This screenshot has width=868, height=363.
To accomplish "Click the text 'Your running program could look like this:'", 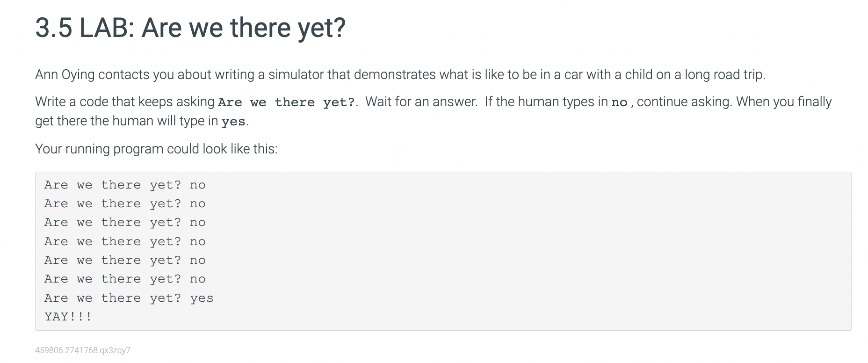I will click(156, 149).
